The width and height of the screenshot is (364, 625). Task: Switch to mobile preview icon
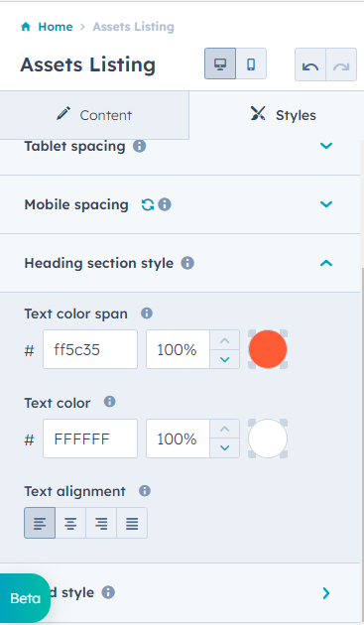(x=251, y=64)
